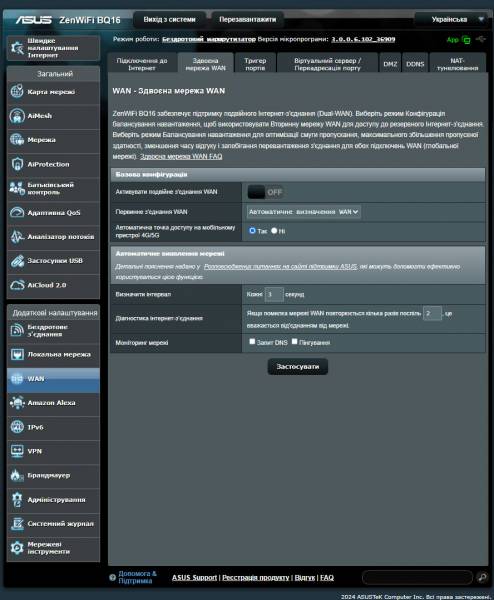
Task: Open the wireless settings icon
Action: pos(17,330)
